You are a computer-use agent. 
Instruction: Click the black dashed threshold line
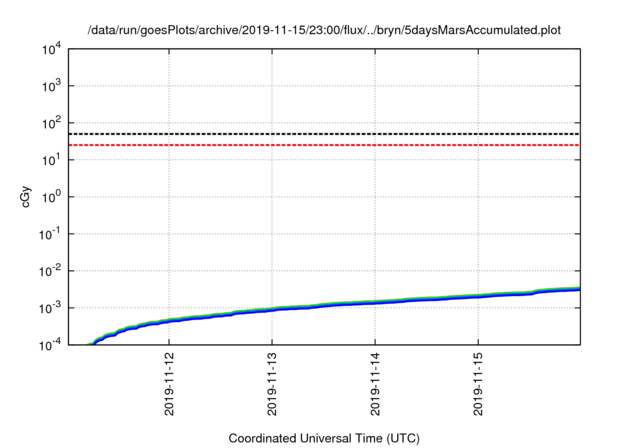pyautogui.click(x=324, y=134)
